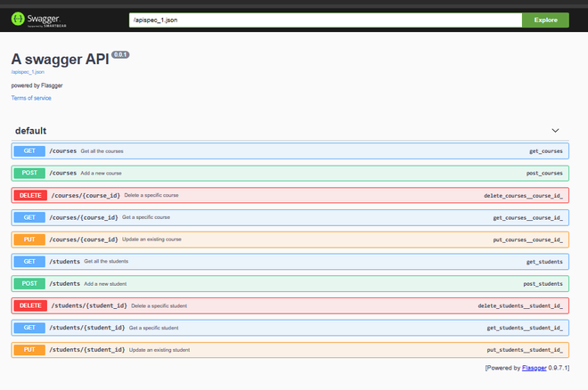Screen dimensions: 588x390
Task: Open the apispec_1.json link under title
Action: coord(28,72)
